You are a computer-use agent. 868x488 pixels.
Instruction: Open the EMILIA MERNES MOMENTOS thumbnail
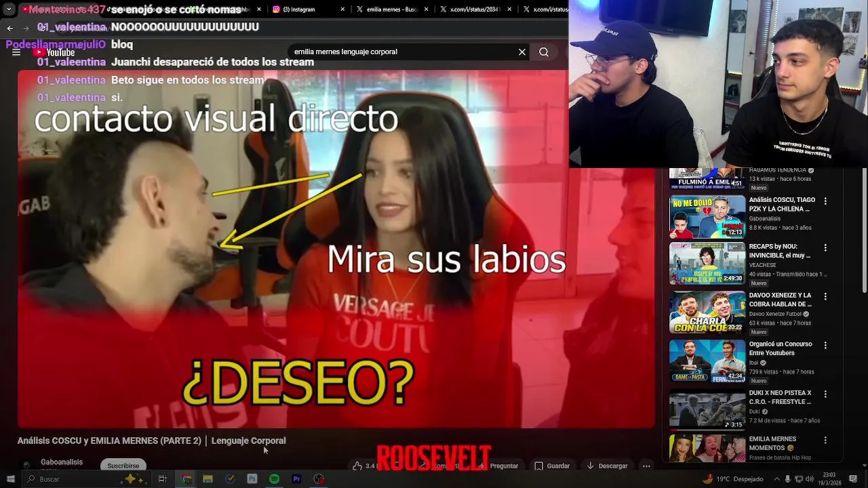click(707, 449)
